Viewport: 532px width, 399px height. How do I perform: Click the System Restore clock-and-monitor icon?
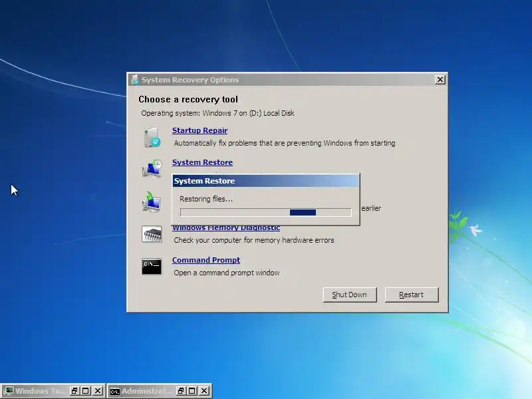tap(152, 169)
